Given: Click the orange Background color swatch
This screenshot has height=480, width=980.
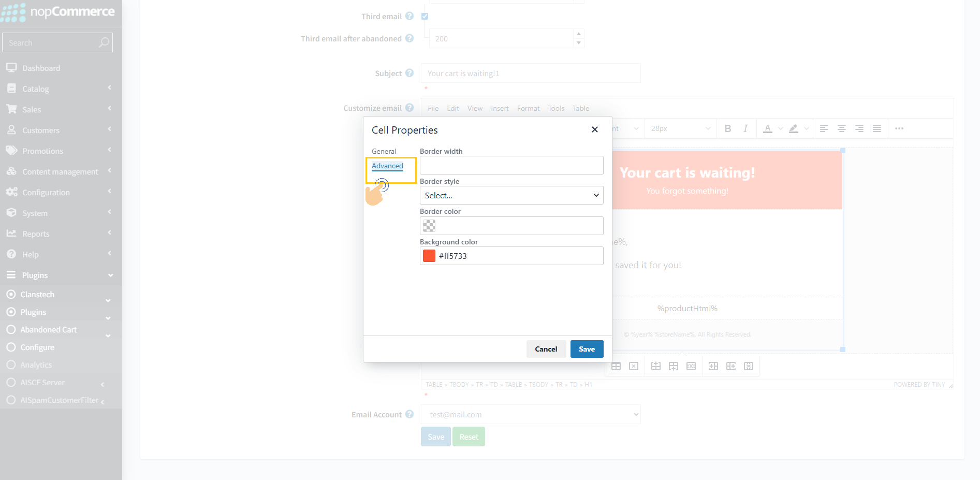Looking at the screenshot, I should tap(429, 256).
